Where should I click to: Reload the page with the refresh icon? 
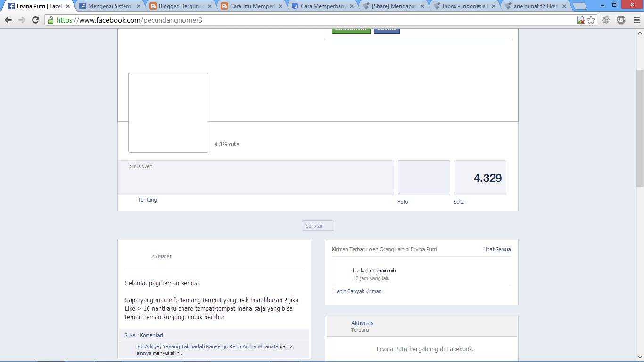(35, 20)
